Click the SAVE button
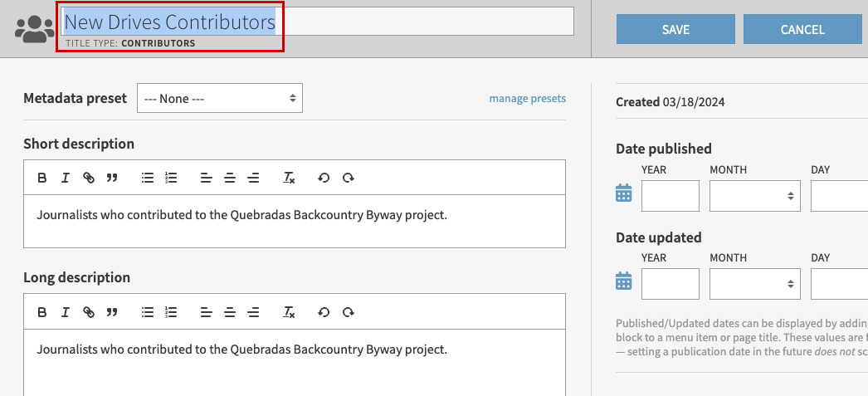868x396 pixels. (x=676, y=29)
